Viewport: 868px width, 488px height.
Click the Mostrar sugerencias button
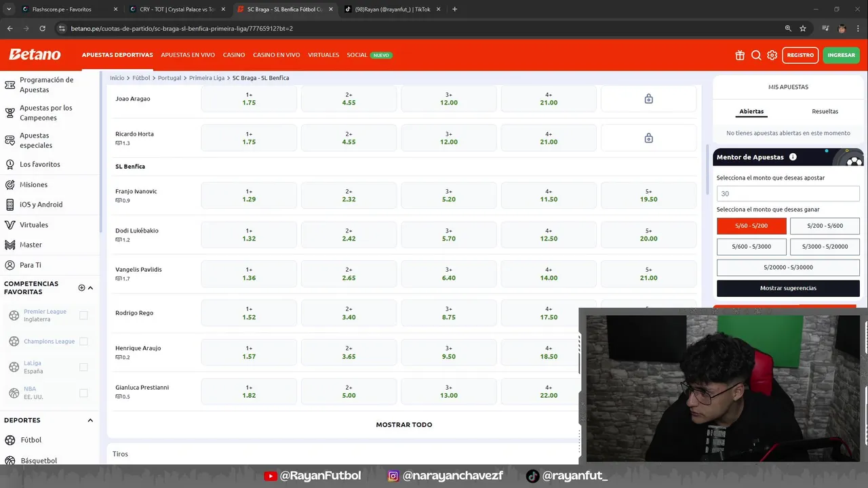click(788, 288)
